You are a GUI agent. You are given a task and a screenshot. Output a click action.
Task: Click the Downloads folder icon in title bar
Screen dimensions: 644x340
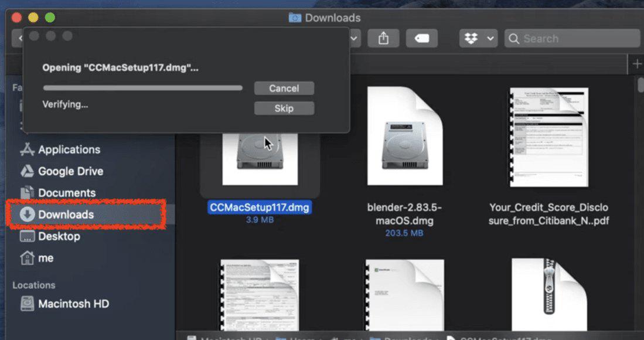pyautogui.click(x=295, y=18)
